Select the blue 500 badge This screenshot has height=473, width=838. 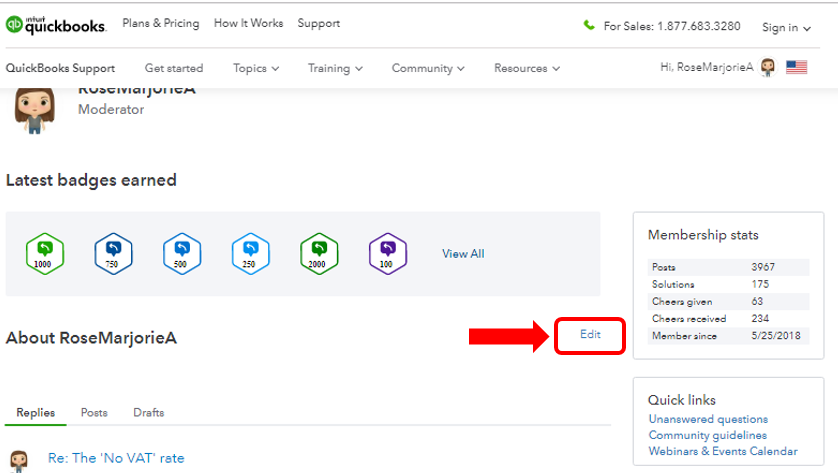[182, 254]
